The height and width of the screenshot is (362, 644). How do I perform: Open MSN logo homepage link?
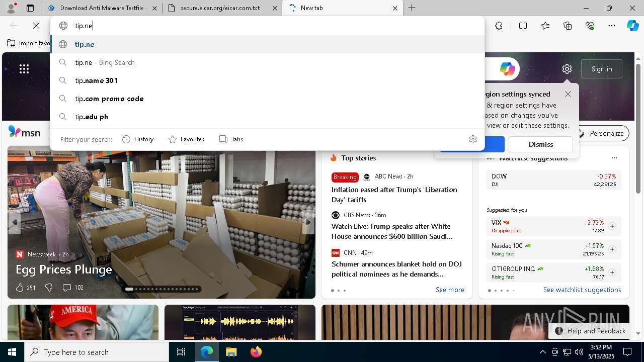click(24, 132)
